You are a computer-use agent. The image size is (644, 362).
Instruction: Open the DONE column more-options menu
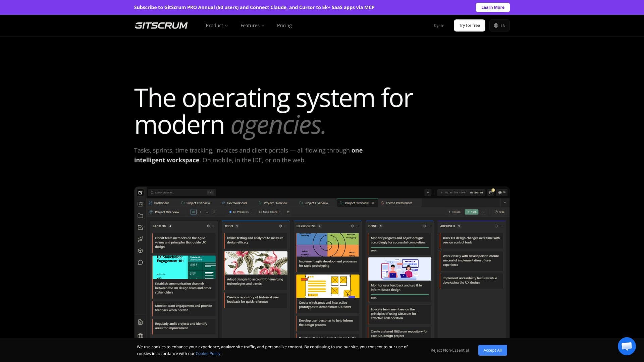429,226
